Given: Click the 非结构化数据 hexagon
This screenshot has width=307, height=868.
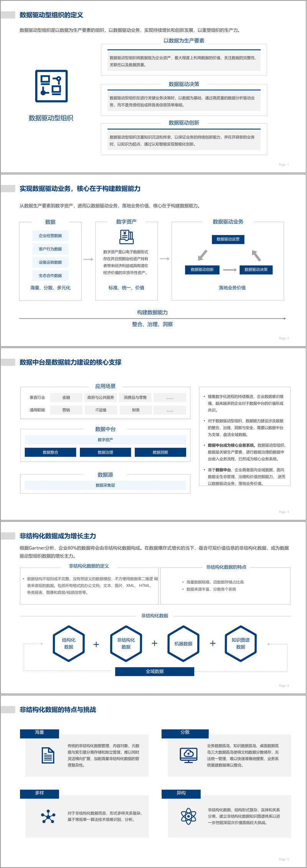Looking at the screenshot, I should [x=126, y=644].
